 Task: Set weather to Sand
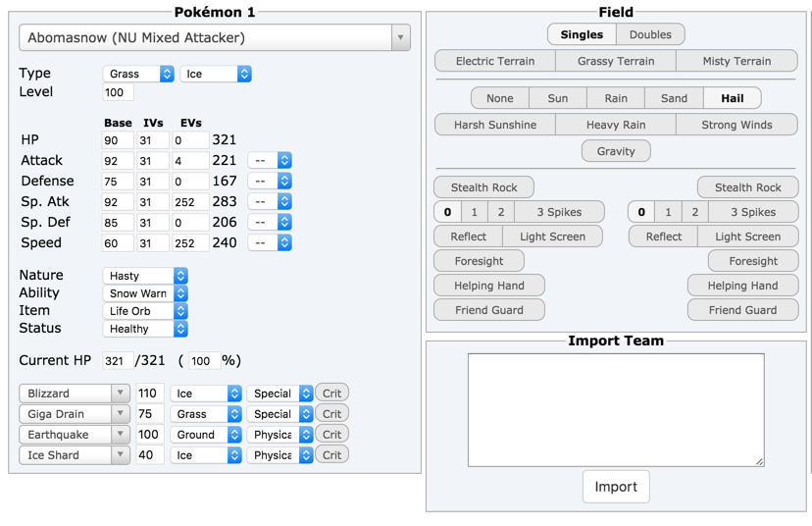[674, 98]
